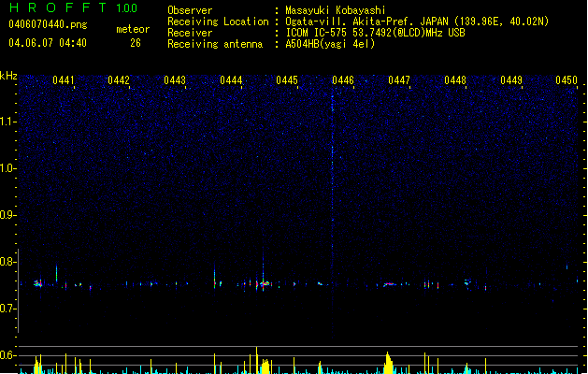Click the meteor echo cluster before 0441
Screen dimensions: 588x374
[x=38, y=283]
